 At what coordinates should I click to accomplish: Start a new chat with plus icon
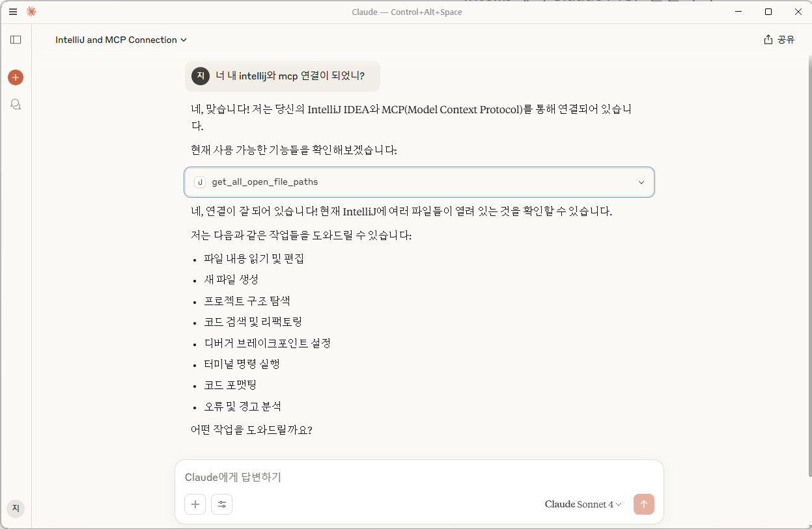point(16,77)
